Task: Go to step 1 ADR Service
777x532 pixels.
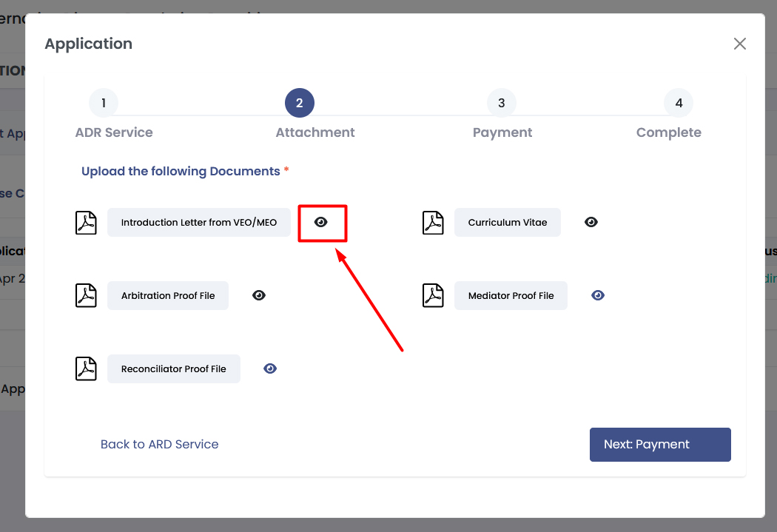Action: click(x=104, y=104)
